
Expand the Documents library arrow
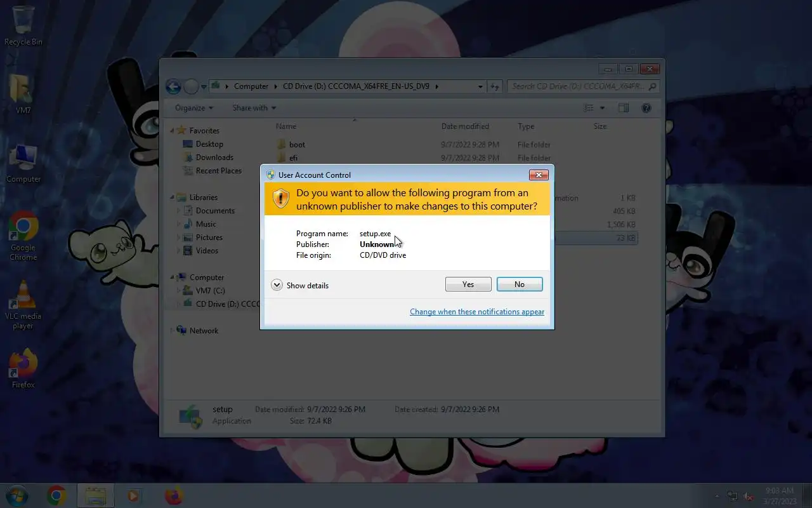tap(178, 211)
